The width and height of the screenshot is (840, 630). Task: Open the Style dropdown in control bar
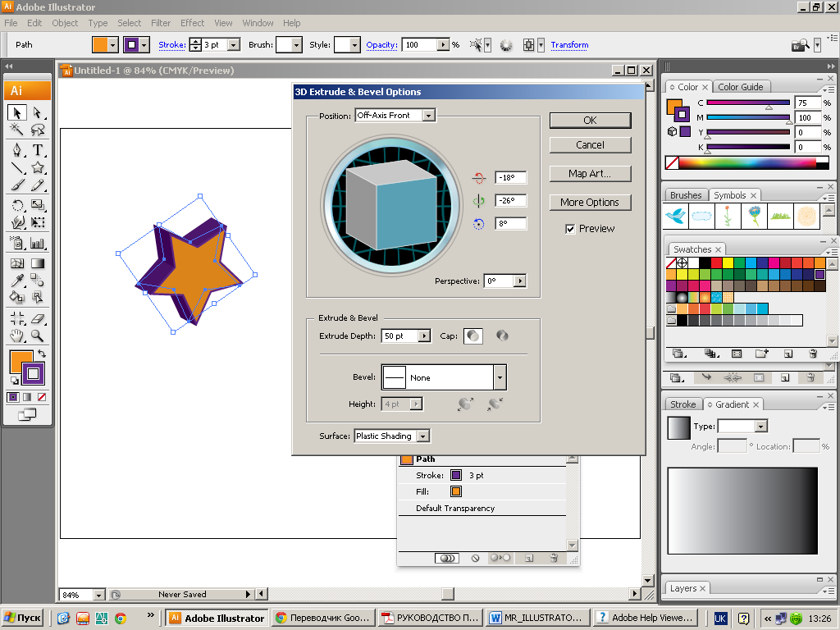point(354,45)
